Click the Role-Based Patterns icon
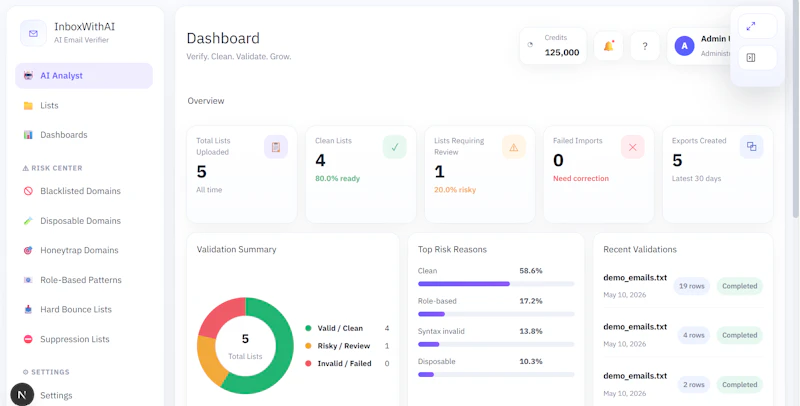800x406 pixels. (28, 280)
